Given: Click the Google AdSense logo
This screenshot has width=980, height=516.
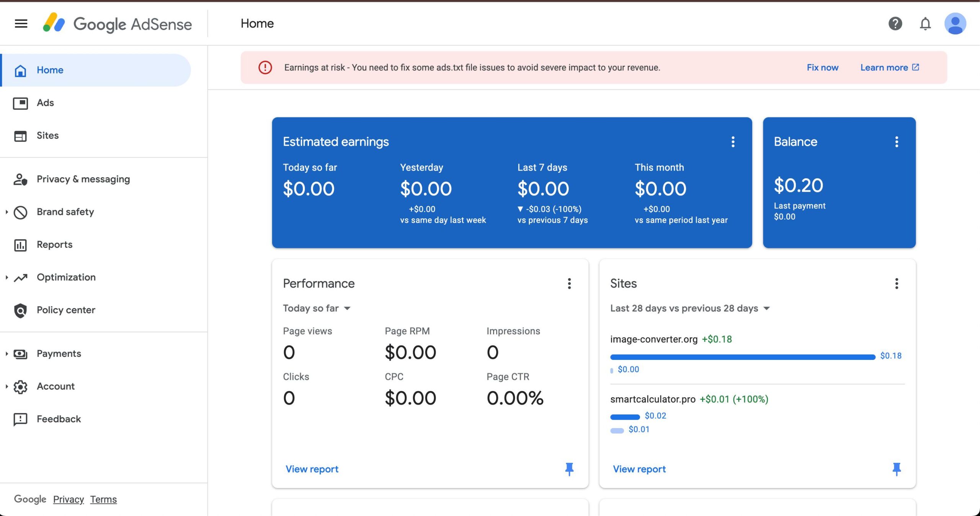Looking at the screenshot, I should tap(117, 24).
